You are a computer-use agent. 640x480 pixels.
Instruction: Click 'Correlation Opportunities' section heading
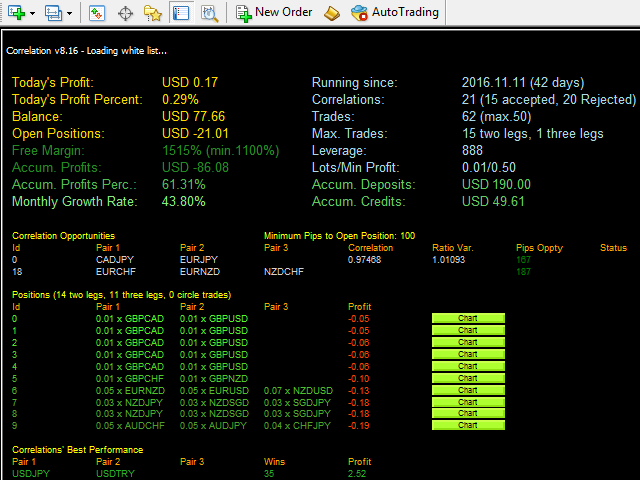[64, 236]
